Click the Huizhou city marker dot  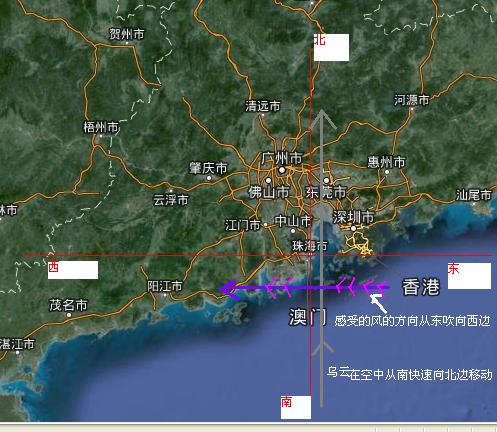coord(387,172)
